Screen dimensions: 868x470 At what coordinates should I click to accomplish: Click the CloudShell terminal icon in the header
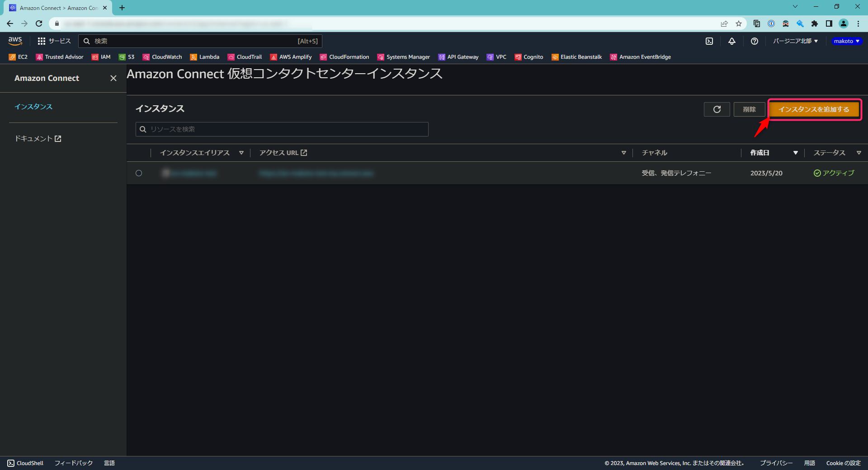click(x=709, y=41)
